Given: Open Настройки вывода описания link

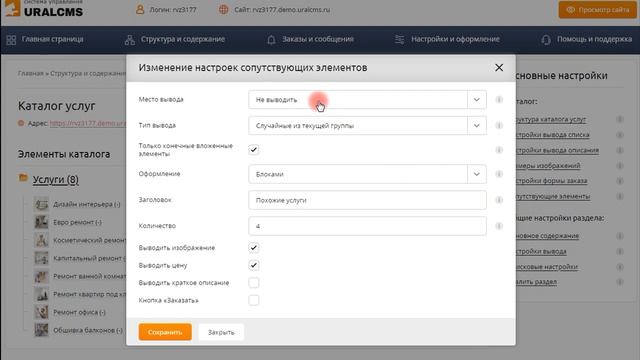Looking at the screenshot, I should (557, 150).
